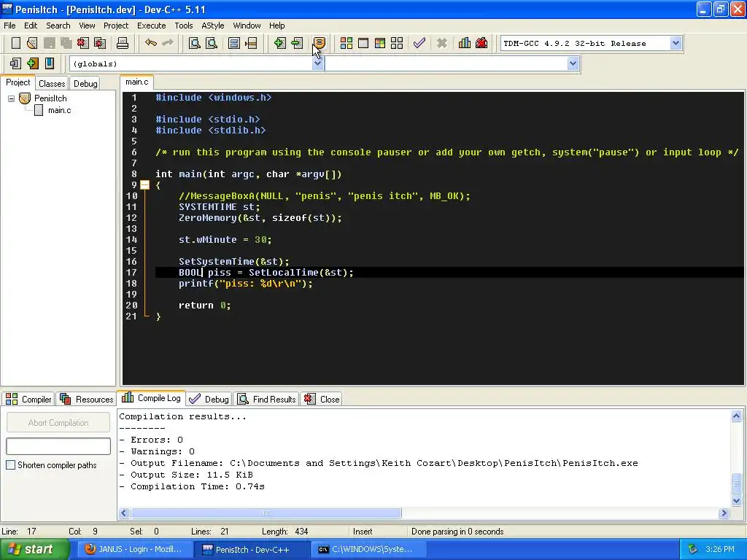Click the Go to function icon
Viewport: 747px width, 560px height.
tap(234, 43)
